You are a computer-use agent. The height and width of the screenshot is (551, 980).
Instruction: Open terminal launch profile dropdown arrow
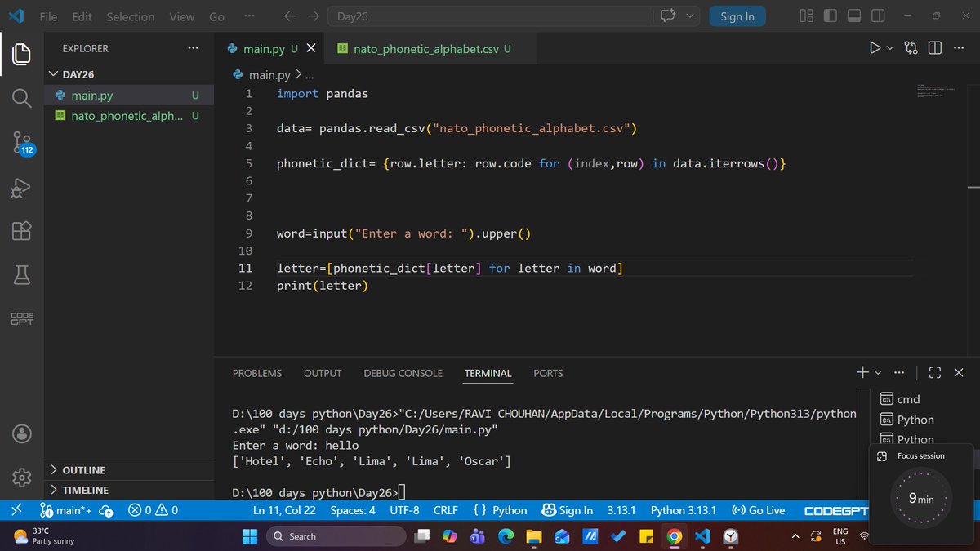tap(879, 373)
